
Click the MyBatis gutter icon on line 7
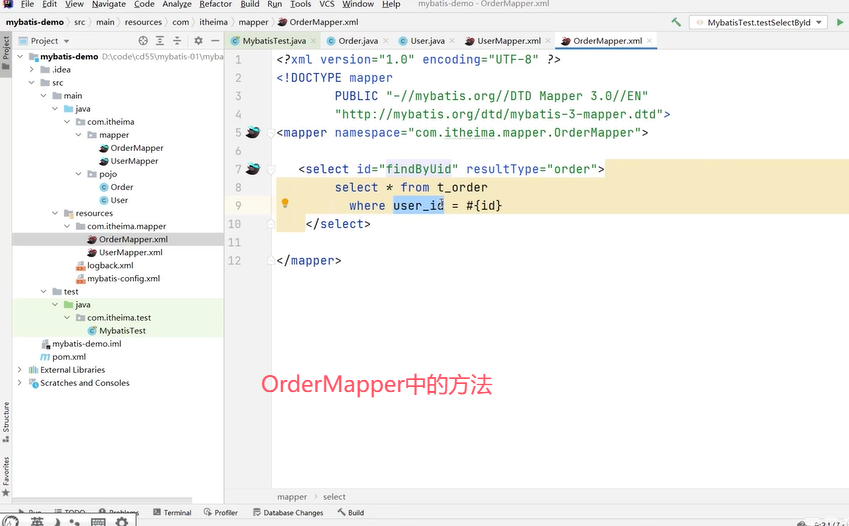(x=253, y=168)
